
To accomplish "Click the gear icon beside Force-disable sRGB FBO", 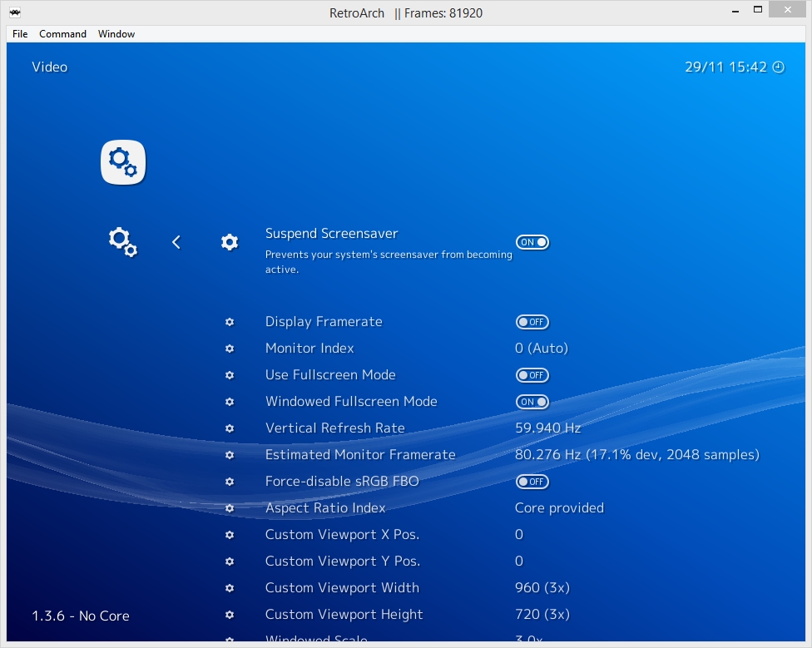I will [230, 482].
